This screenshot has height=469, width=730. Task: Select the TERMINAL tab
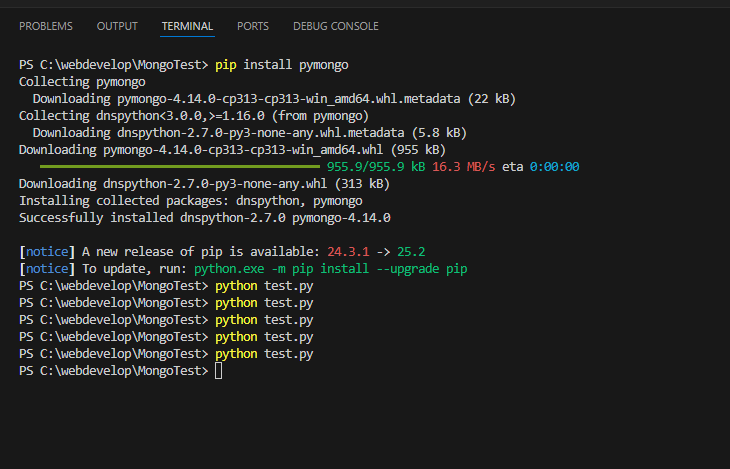pyautogui.click(x=187, y=26)
